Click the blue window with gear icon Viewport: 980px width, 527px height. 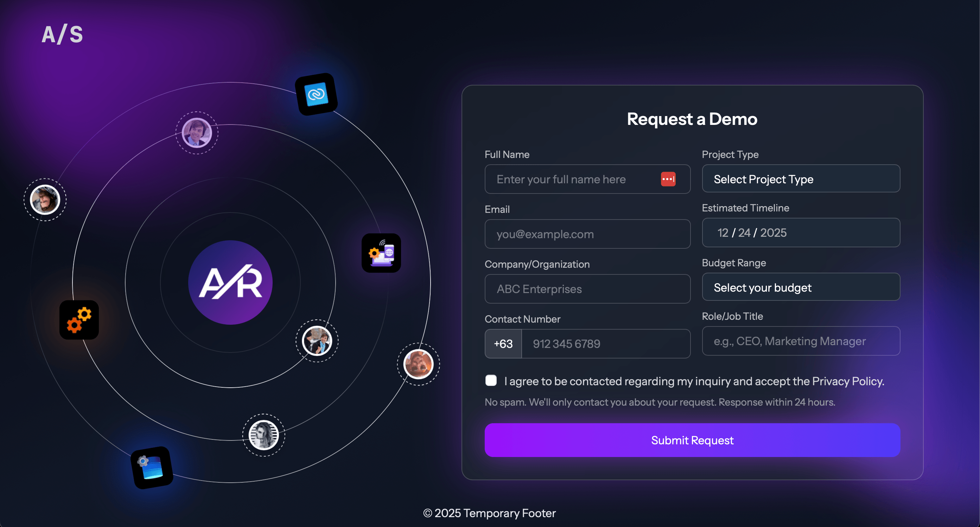(152, 467)
